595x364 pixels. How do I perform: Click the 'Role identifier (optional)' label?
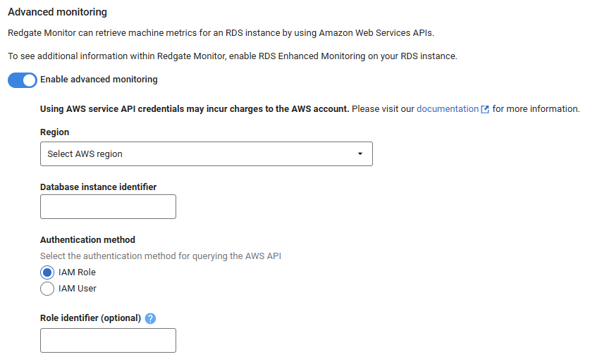point(90,318)
